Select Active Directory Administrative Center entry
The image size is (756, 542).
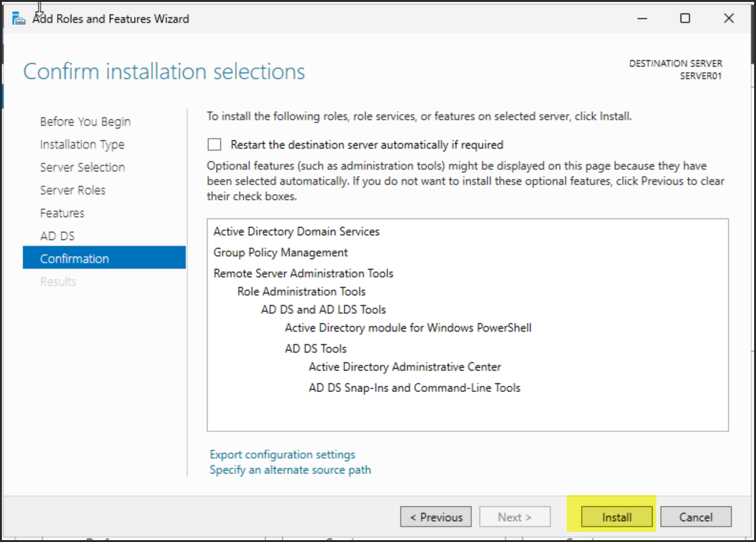[405, 367]
